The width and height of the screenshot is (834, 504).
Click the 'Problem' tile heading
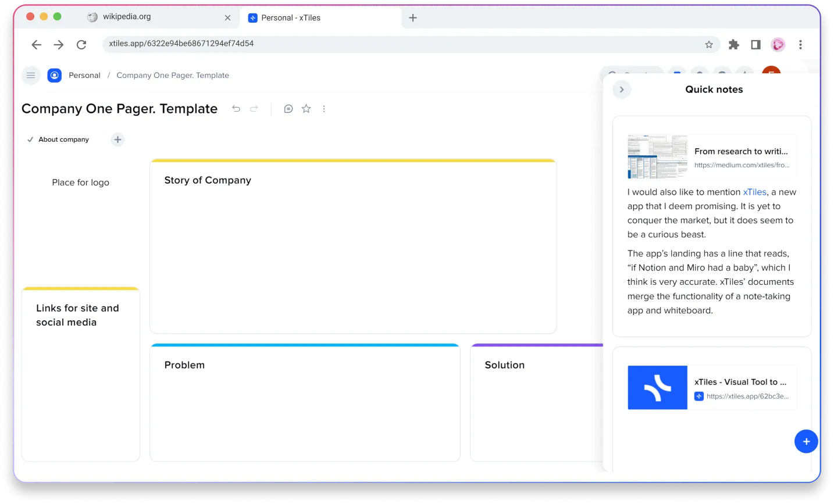pos(184,365)
